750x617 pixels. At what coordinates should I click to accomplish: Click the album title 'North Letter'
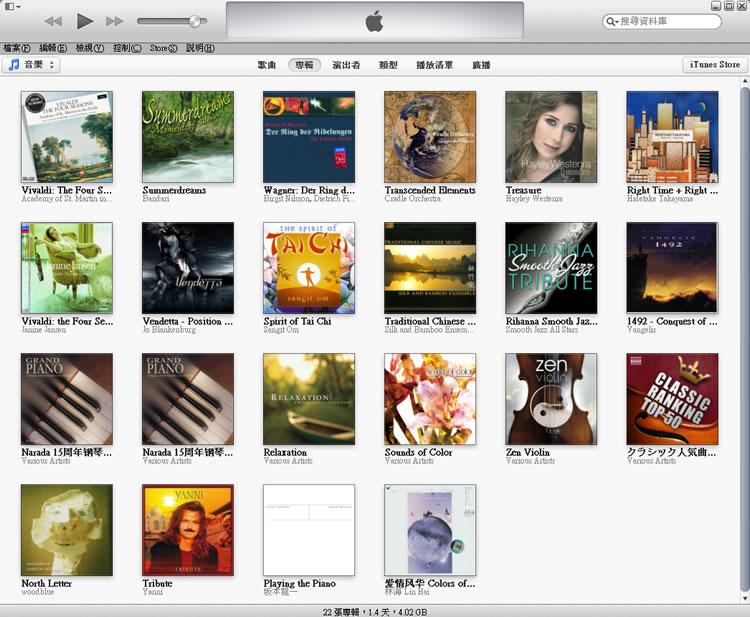pos(46,583)
